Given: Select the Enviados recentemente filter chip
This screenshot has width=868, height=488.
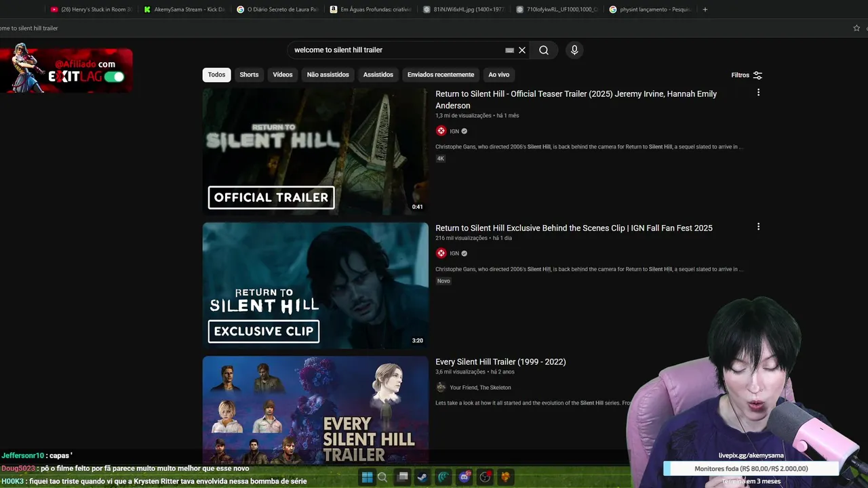Looking at the screenshot, I should [441, 75].
